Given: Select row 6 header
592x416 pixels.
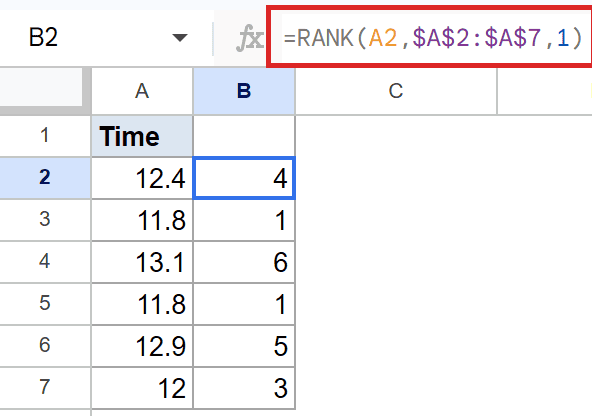Looking at the screenshot, I should click(x=45, y=345).
